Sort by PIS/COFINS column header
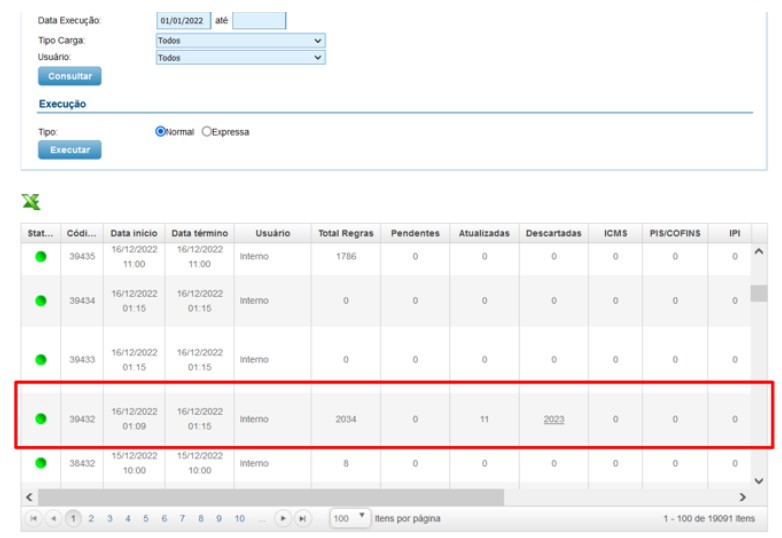This screenshot has width=782, height=538. pyautogui.click(x=675, y=233)
